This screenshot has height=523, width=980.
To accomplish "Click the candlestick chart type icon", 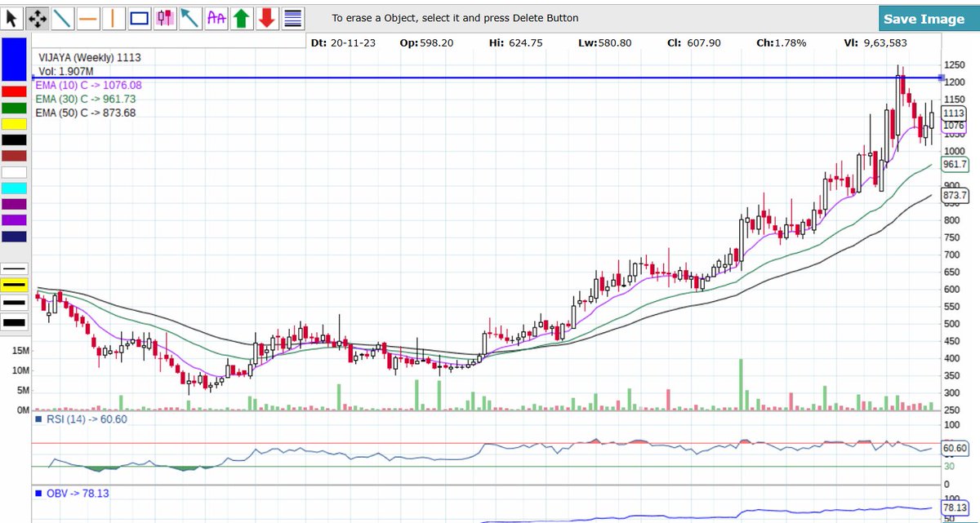I will pos(165,16).
